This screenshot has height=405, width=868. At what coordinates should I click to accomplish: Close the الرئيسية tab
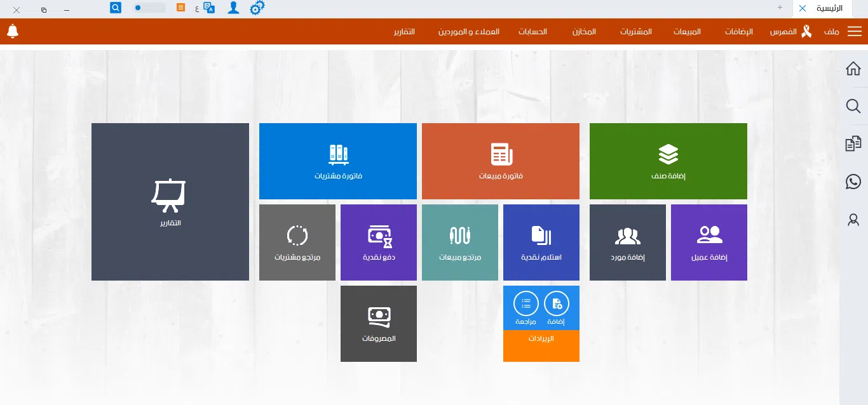point(803,8)
